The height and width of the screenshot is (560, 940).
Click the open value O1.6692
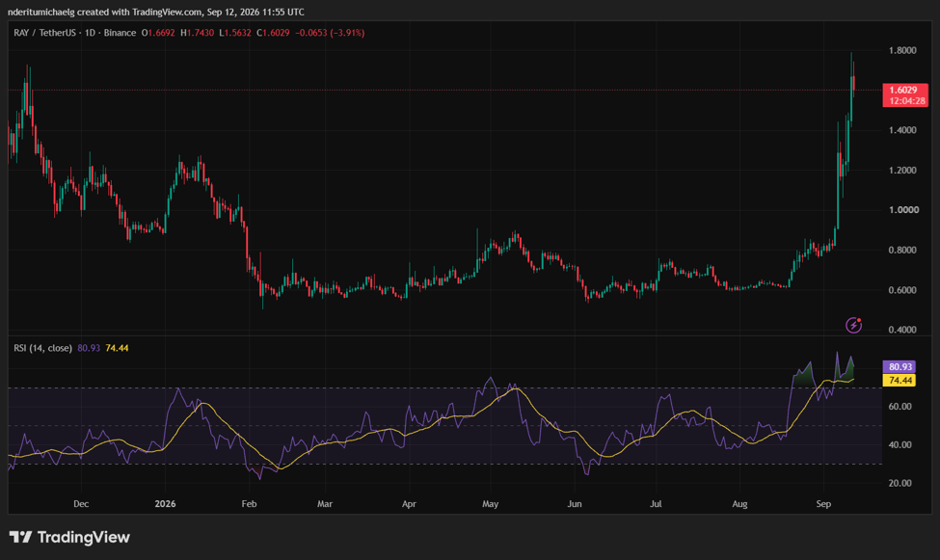[x=158, y=33]
